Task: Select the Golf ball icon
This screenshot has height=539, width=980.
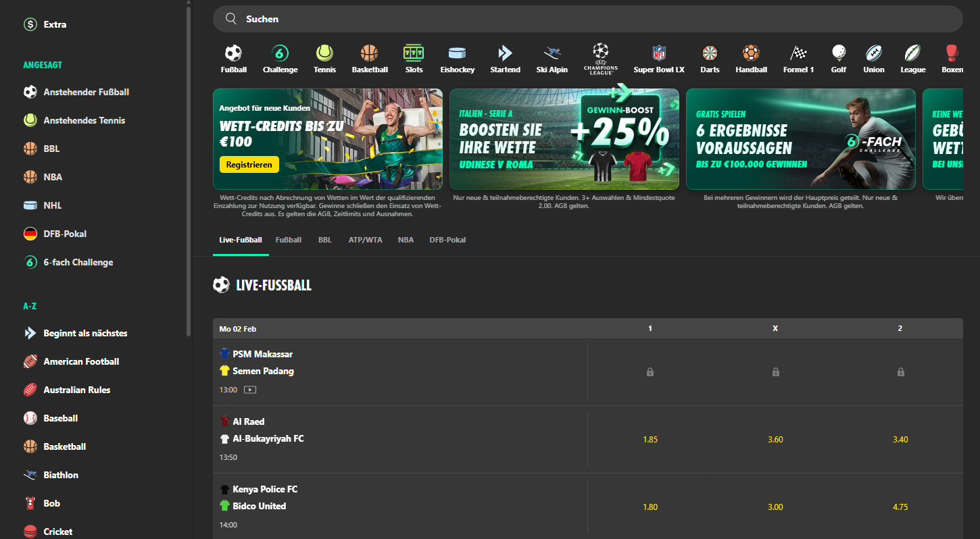Action: coord(839,53)
